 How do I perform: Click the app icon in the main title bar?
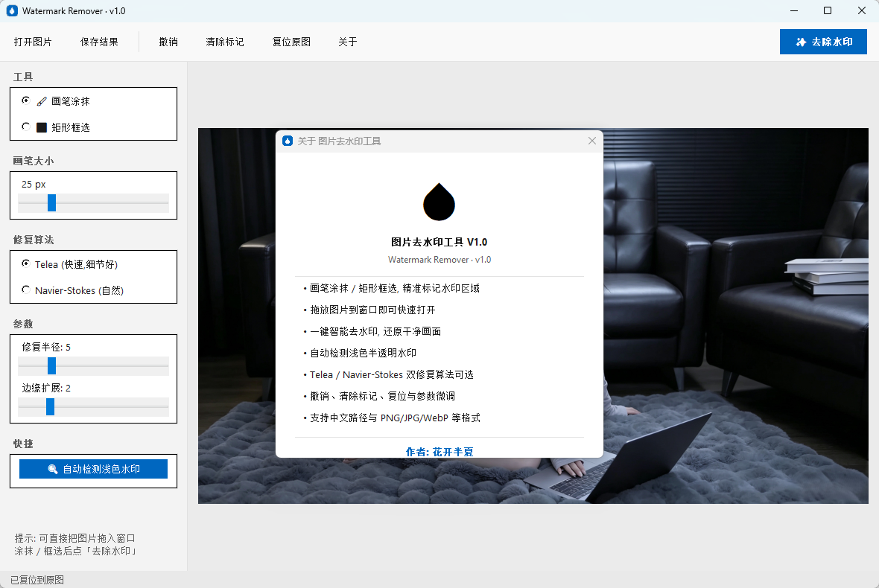[x=12, y=10]
